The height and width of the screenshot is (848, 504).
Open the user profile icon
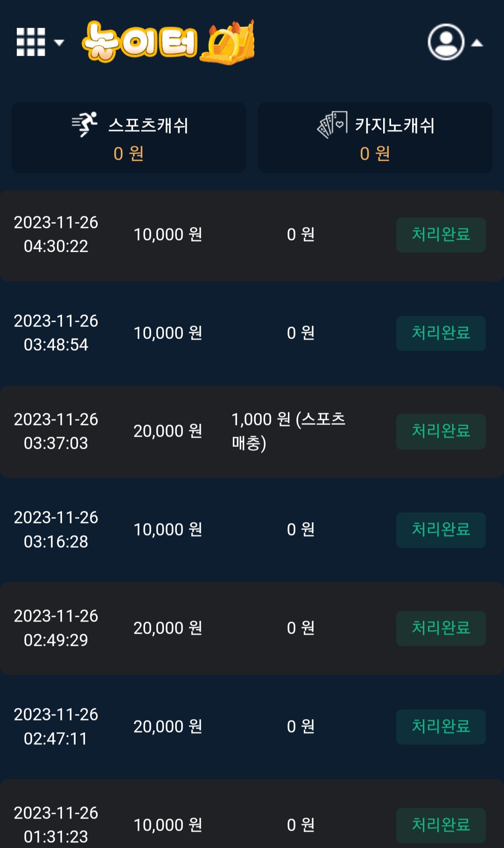[446, 42]
